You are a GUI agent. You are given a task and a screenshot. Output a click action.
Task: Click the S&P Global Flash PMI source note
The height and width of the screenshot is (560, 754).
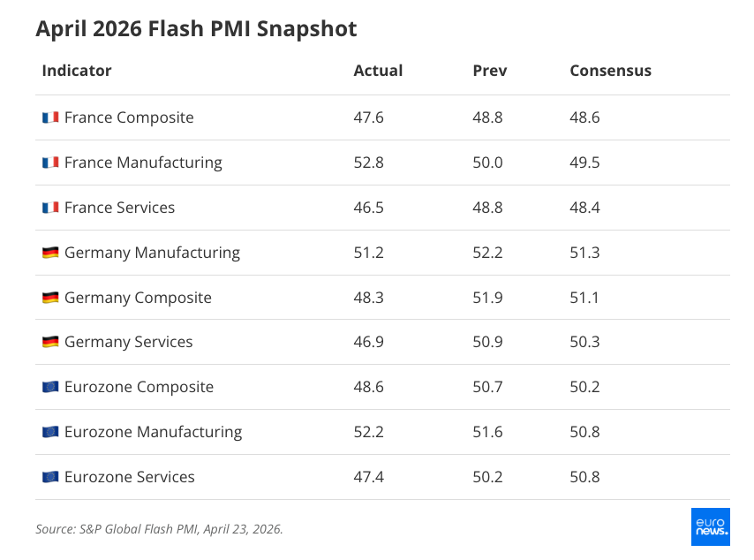[159, 529]
